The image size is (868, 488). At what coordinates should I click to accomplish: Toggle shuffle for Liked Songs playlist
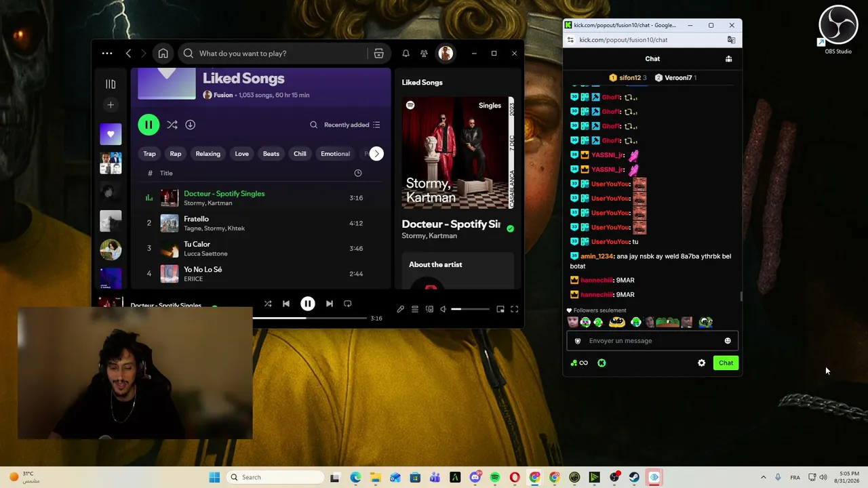pyautogui.click(x=172, y=125)
